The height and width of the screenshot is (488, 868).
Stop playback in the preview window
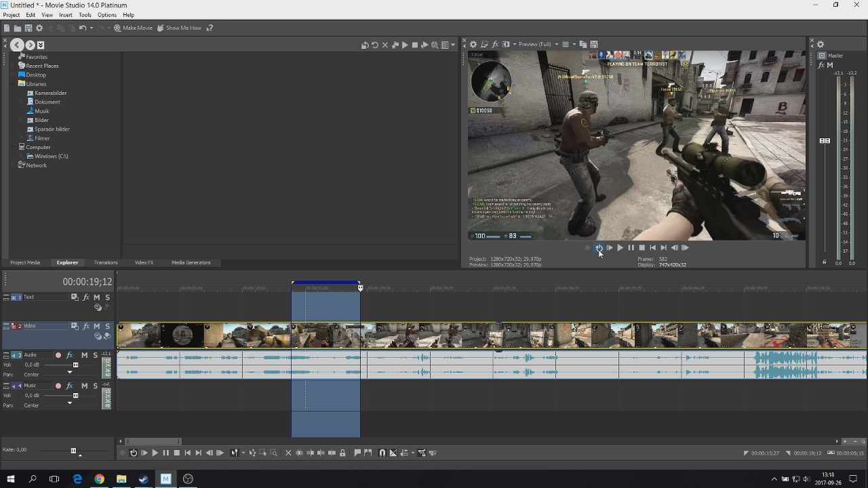tap(642, 247)
